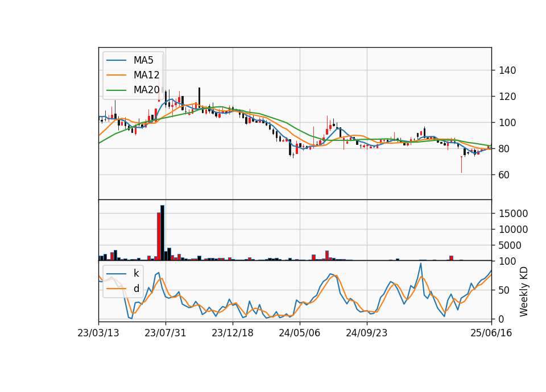Screen dimensions: 546x392
Task: Click the 10000 volume axis label
Action: coord(513,230)
